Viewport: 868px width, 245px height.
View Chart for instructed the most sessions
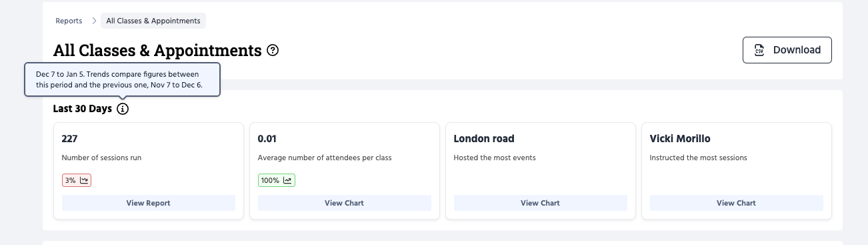(x=737, y=203)
